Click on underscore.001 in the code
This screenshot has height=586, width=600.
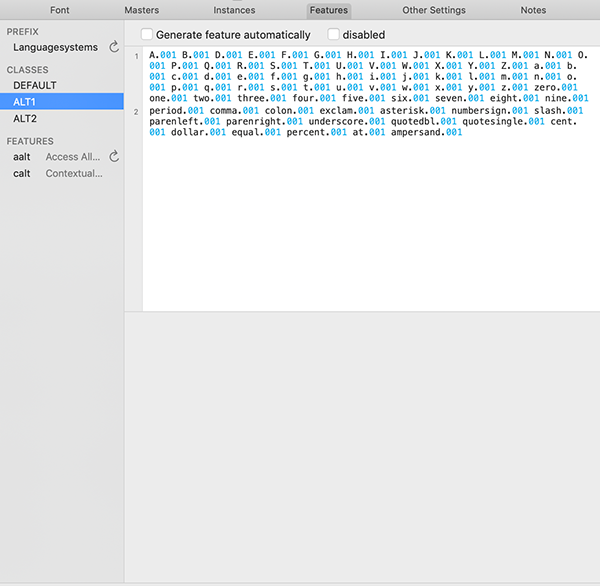pos(347,121)
